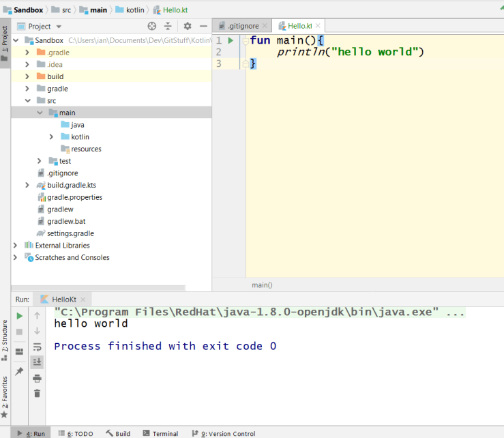Toggle scroll to end in console
The image size is (504, 438).
click(37, 362)
